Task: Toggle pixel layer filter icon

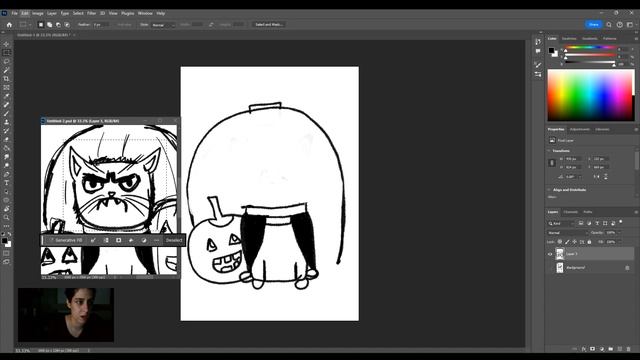Action: 581,223
